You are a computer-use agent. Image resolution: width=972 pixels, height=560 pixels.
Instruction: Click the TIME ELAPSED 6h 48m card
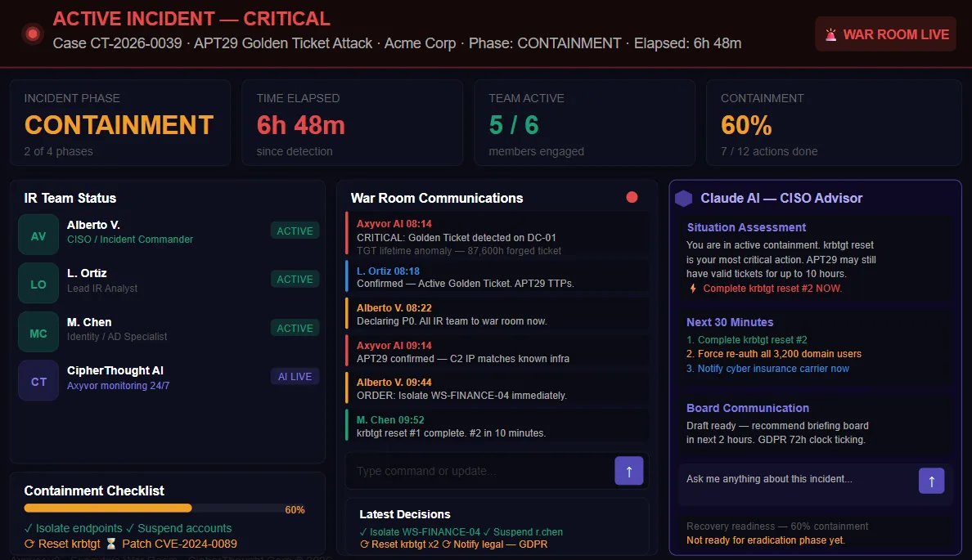click(352, 123)
